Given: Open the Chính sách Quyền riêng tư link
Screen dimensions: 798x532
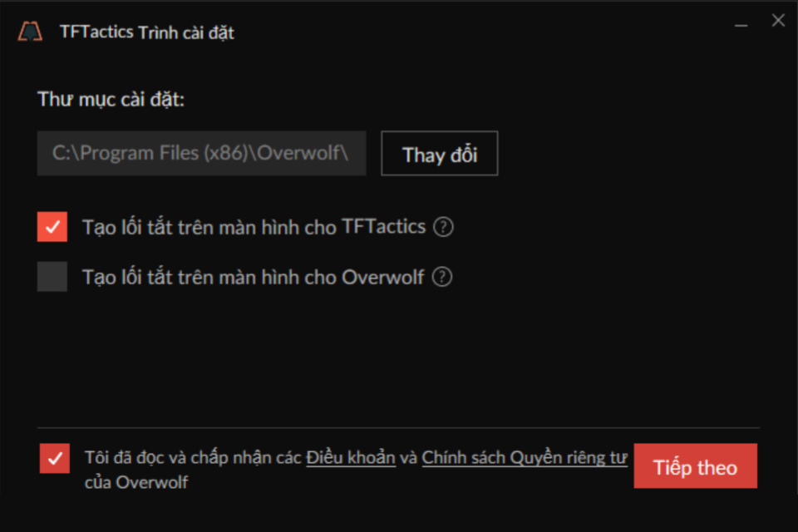Looking at the screenshot, I should pos(525,458).
